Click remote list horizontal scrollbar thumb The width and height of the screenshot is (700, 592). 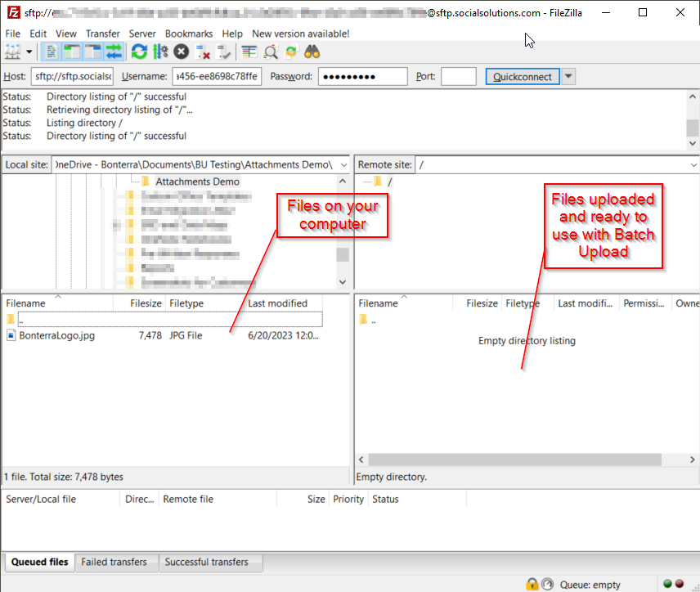pos(514,460)
